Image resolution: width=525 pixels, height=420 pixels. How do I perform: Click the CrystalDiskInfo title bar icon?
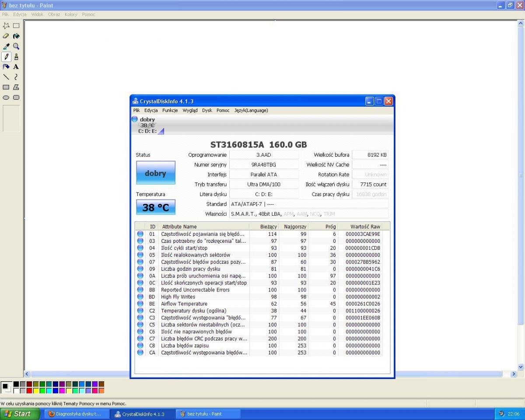coord(136,101)
